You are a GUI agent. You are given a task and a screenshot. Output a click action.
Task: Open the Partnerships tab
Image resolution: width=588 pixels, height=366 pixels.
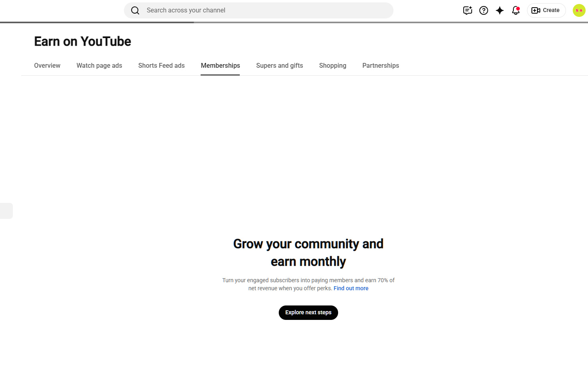coord(381,66)
